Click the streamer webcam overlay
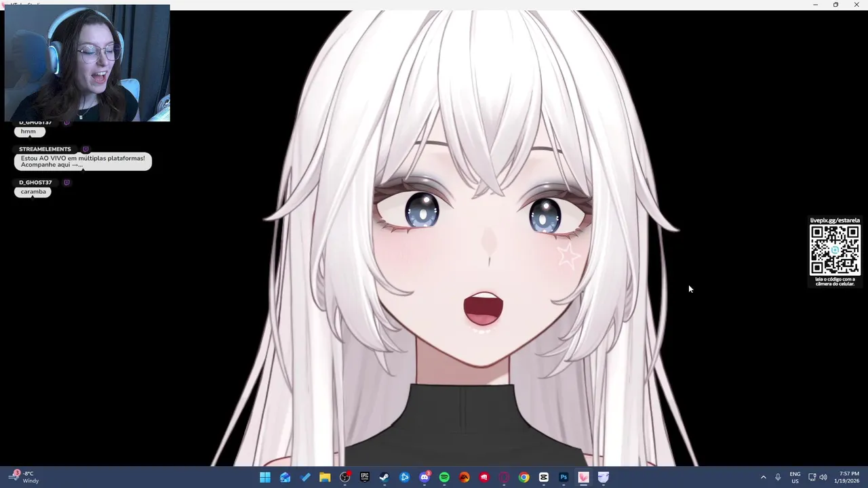The image size is (868, 488). [87, 63]
